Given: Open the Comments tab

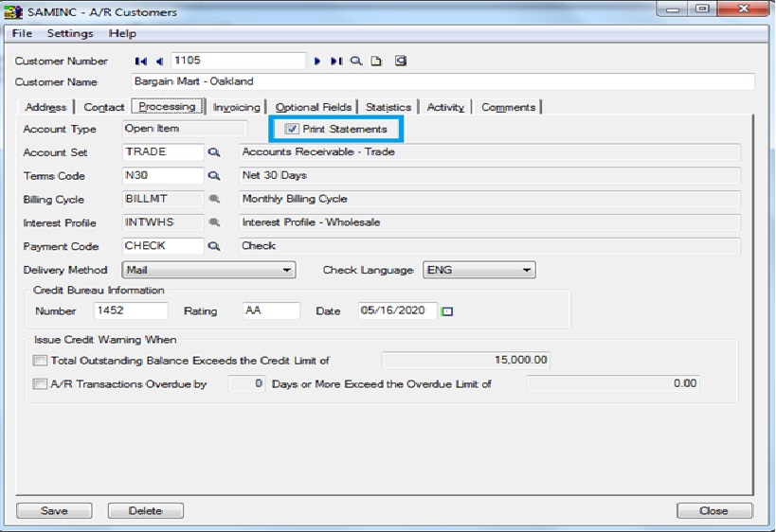Looking at the screenshot, I should [508, 107].
